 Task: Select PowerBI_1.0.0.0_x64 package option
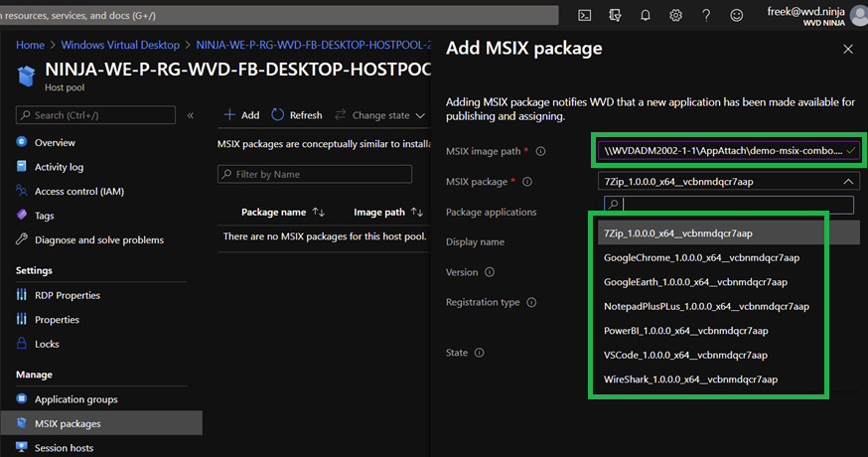pos(729,331)
